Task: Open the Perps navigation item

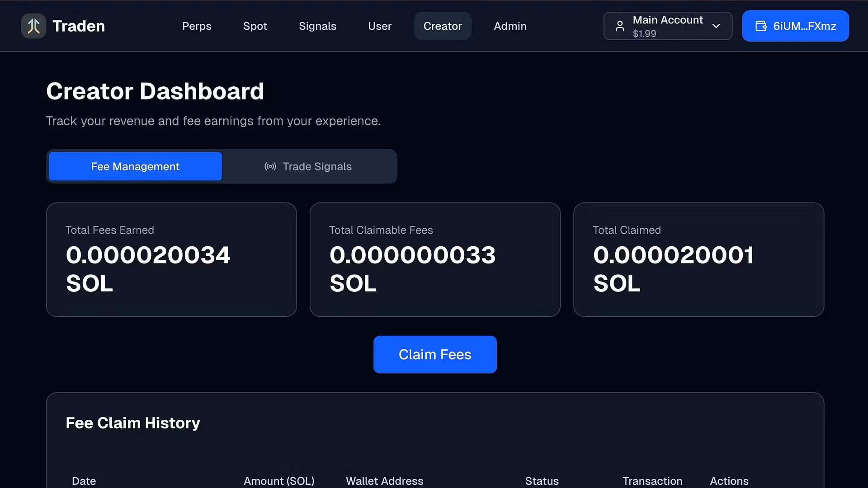Action: [x=197, y=26]
